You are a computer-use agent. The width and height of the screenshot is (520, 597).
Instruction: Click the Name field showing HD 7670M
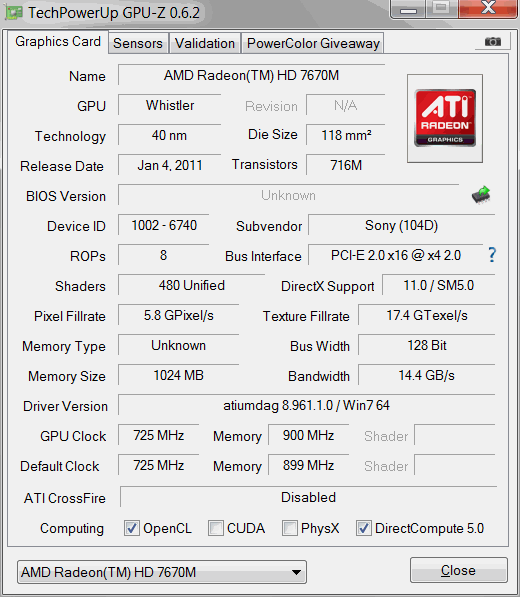point(251,75)
